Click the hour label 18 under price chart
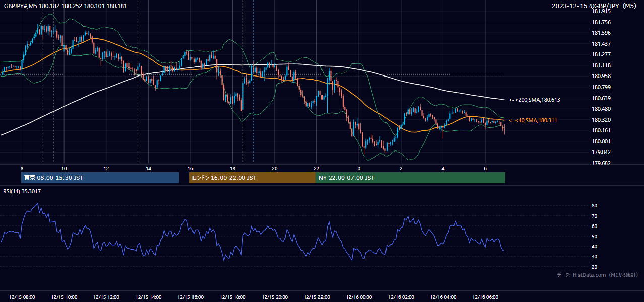 (x=232, y=168)
